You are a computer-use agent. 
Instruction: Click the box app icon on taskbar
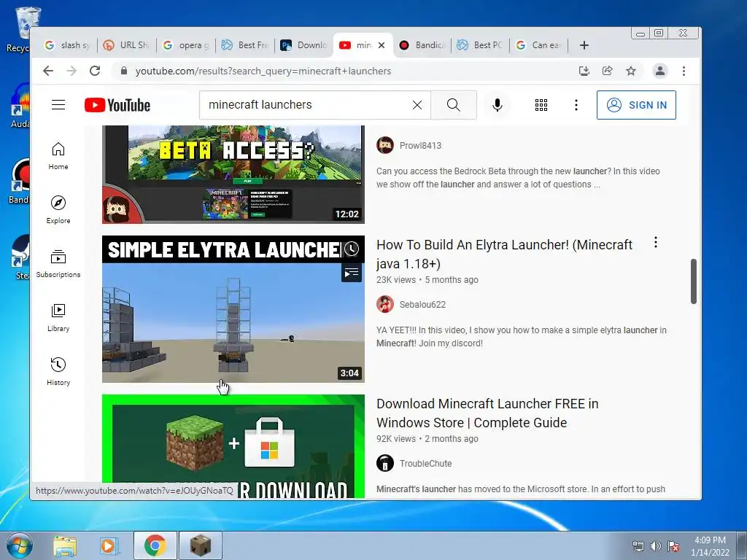[200, 545]
